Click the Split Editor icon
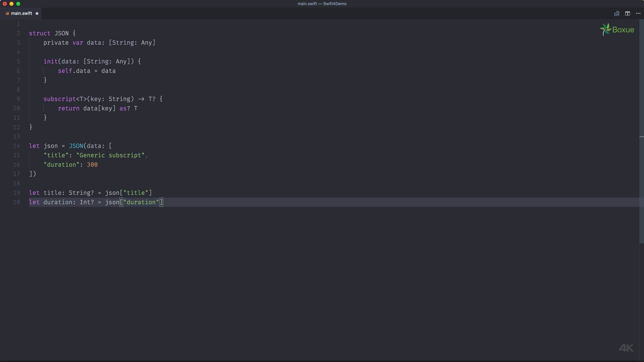The height and width of the screenshot is (362, 644). pyautogui.click(x=627, y=13)
